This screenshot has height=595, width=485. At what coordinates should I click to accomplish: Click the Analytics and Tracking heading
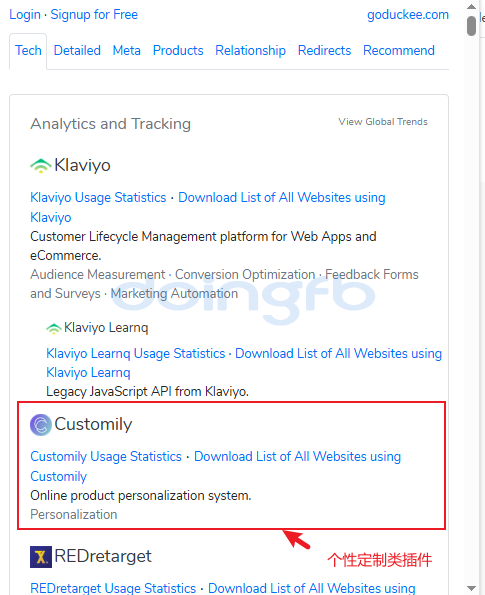(110, 124)
